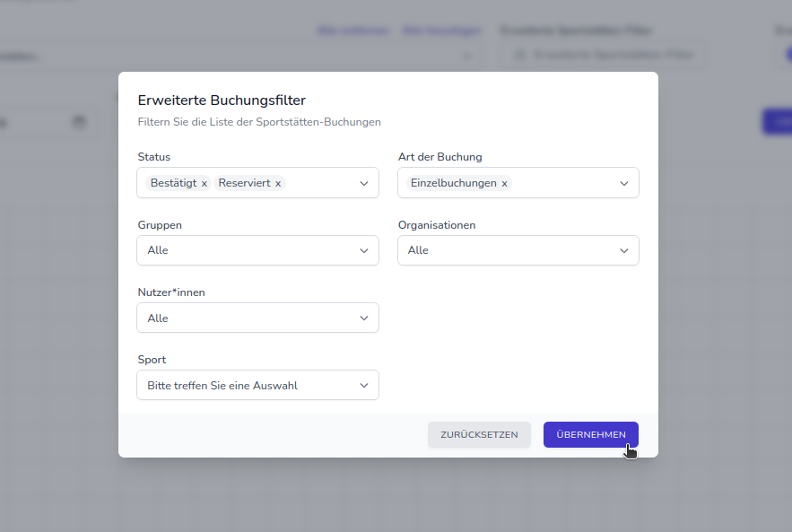The image size is (792, 532).
Task: Click the Reserviert chip label
Action: pyautogui.click(x=244, y=183)
